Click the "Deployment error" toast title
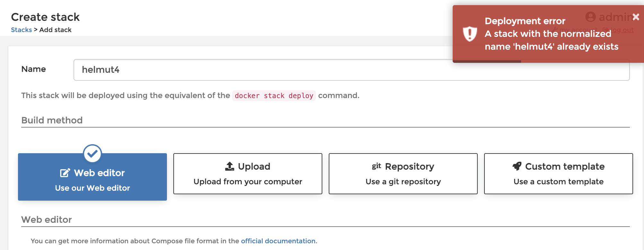The height and width of the screenshot is (250, 644). tap(525, 21)
